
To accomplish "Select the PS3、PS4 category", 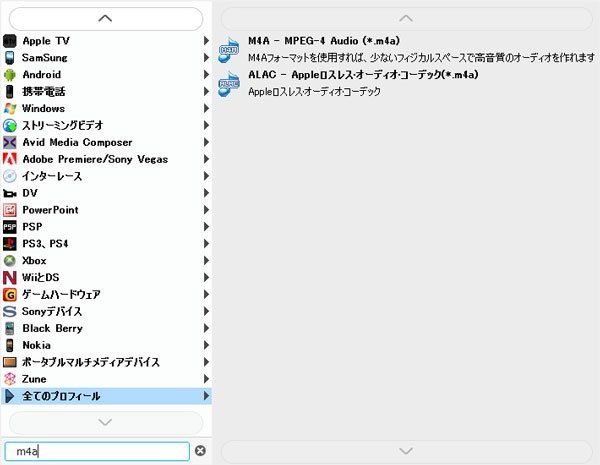I will click(106, 244).
